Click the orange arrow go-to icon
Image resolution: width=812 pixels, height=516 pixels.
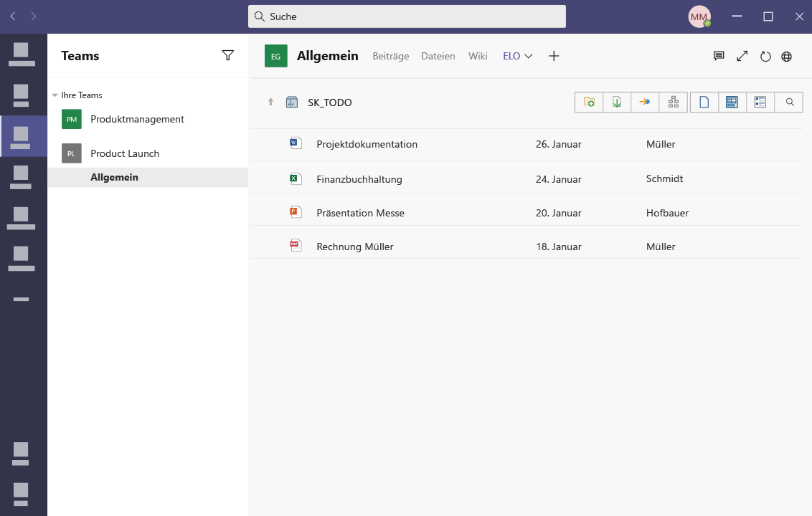[645, 102]
